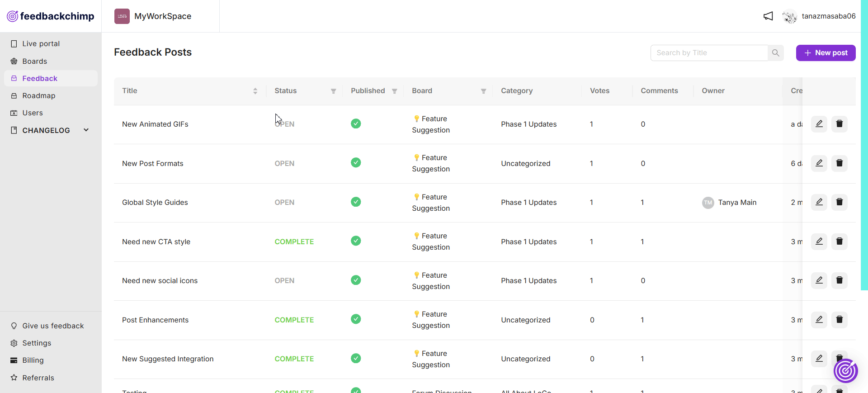
Task: Click OPEN status of Need new social icons
Action: click(284, 281)
